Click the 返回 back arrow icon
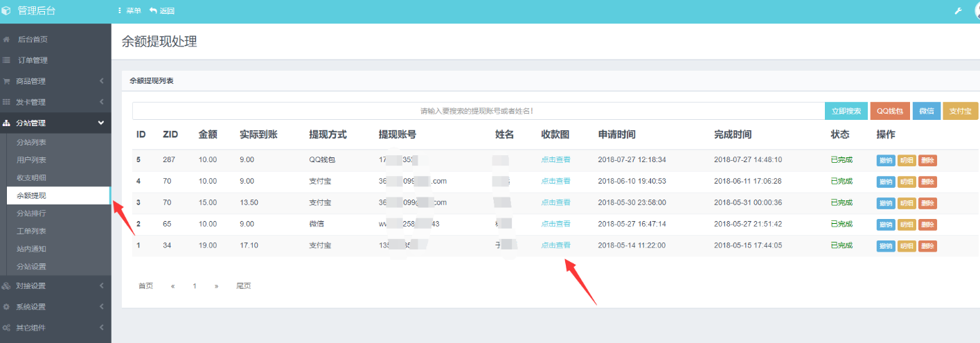 pyautogui.click(x=153, y=11)
